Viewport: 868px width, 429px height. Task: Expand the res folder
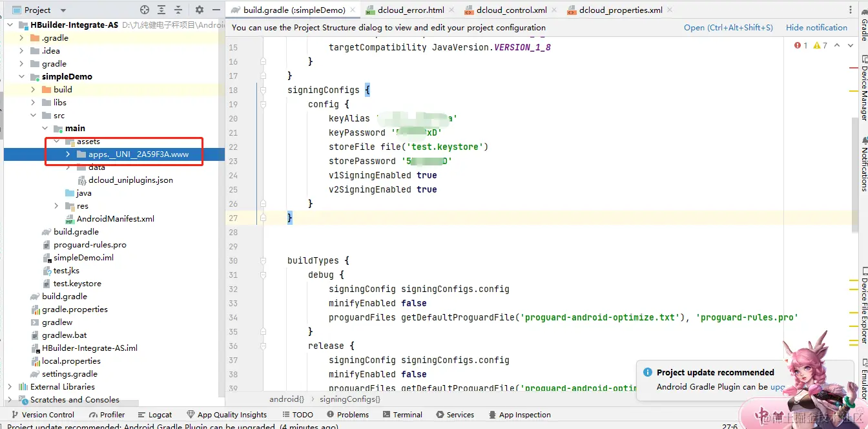point(56,206)
